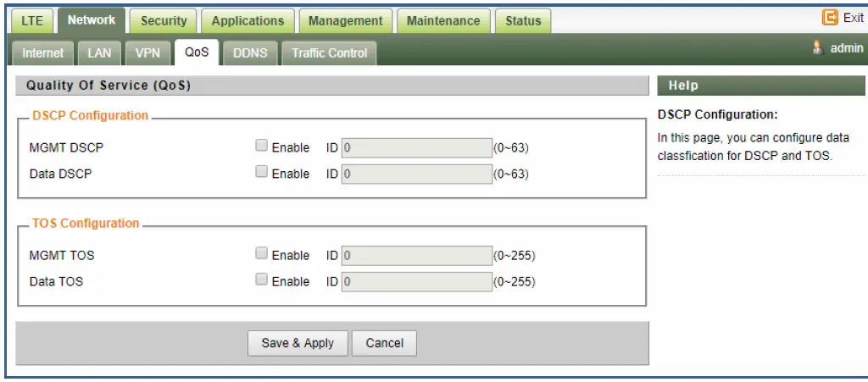Check the Data TOS Enable box
This screenshot has height=382, width=868.
tap(262, 280)
